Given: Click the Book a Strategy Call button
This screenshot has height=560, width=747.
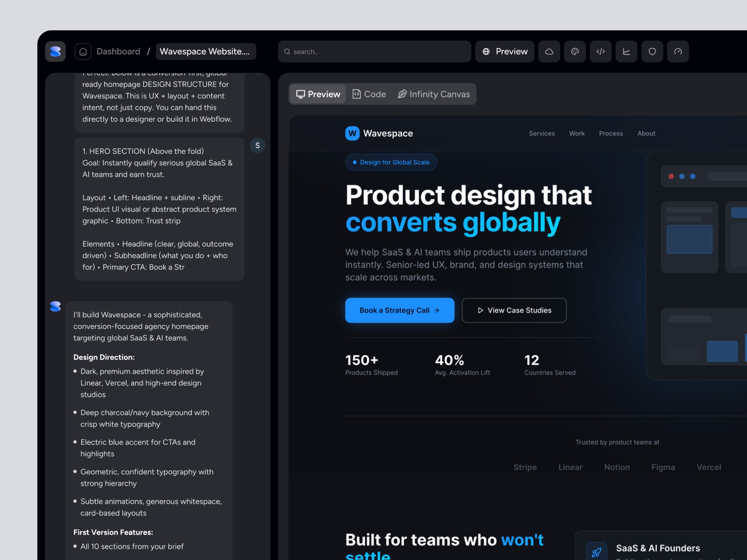Looking at the screenshot, I should (x=400, y=310).
